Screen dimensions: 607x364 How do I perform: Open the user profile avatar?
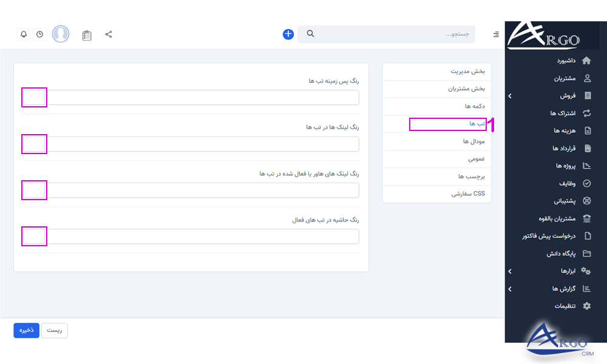[x=61, y=33]
